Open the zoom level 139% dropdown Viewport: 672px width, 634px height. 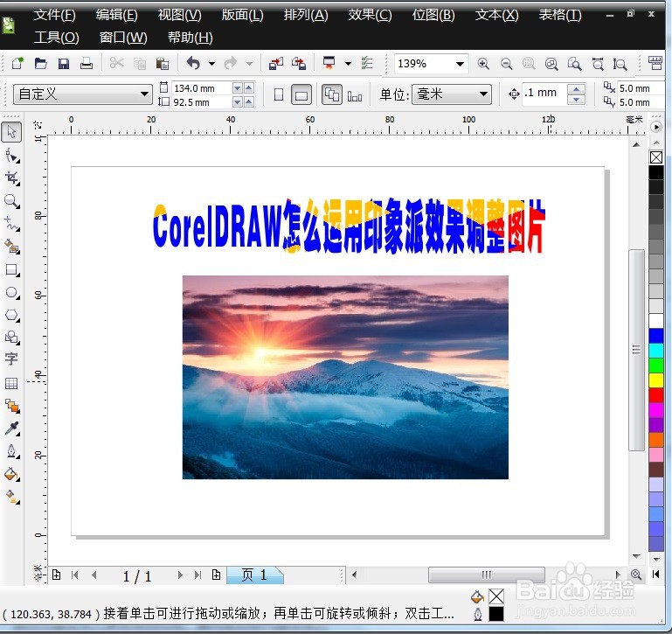click(460, 64)
